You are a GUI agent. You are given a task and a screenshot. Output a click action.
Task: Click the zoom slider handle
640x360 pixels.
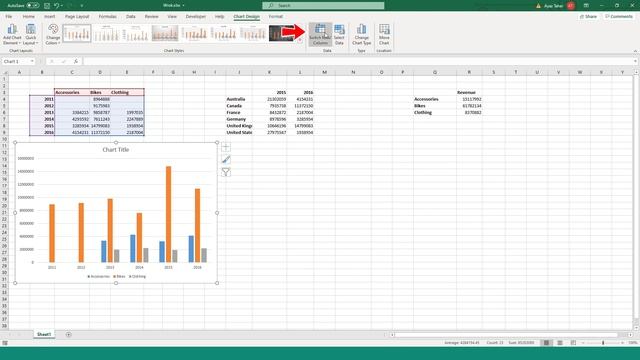[x=603, y=343]
